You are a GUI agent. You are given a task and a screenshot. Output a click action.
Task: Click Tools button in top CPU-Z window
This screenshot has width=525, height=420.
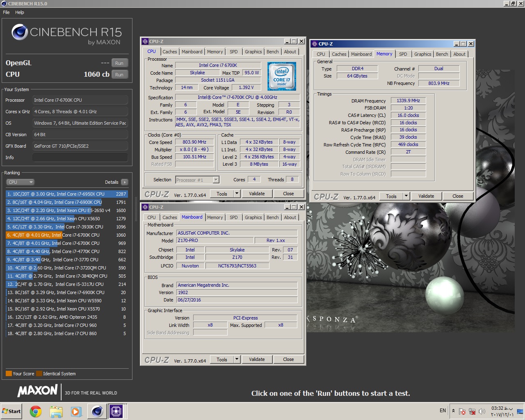(222, 194)
